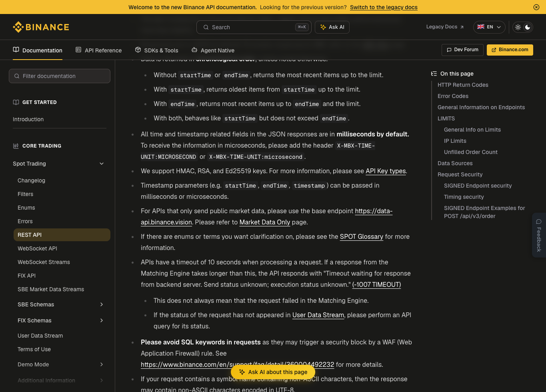This screenshot has height=392, width=546.
Task: Open the Documentation tab
Action: [38, 50]
